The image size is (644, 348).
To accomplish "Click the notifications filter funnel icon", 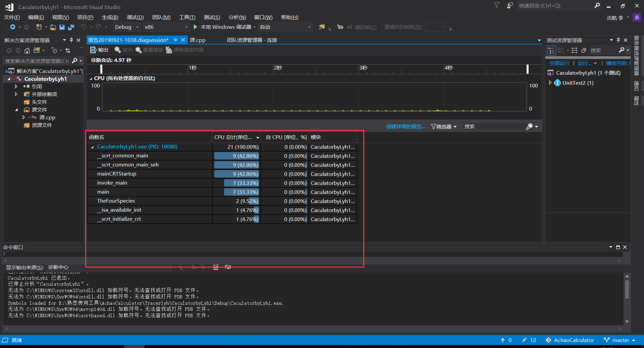I will pos(497,5).
